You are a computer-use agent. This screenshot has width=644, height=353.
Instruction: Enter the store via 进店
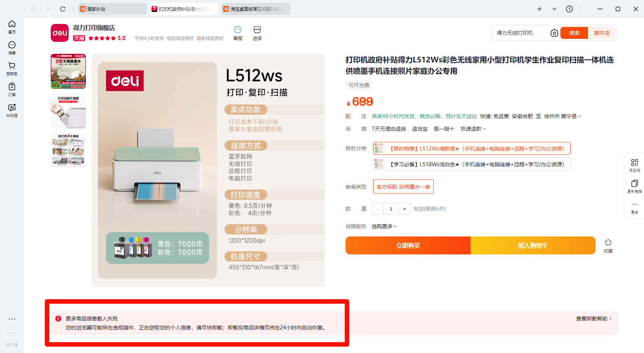pos(257,33)
